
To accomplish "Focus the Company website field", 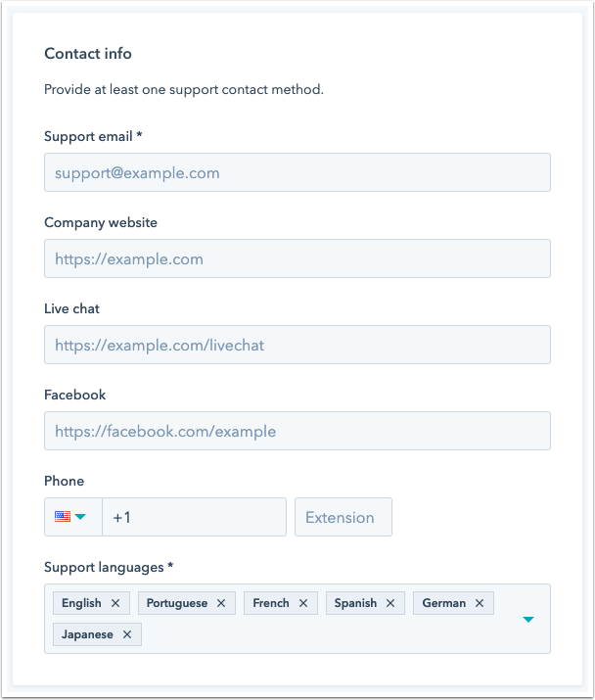I will pos(297,258).
